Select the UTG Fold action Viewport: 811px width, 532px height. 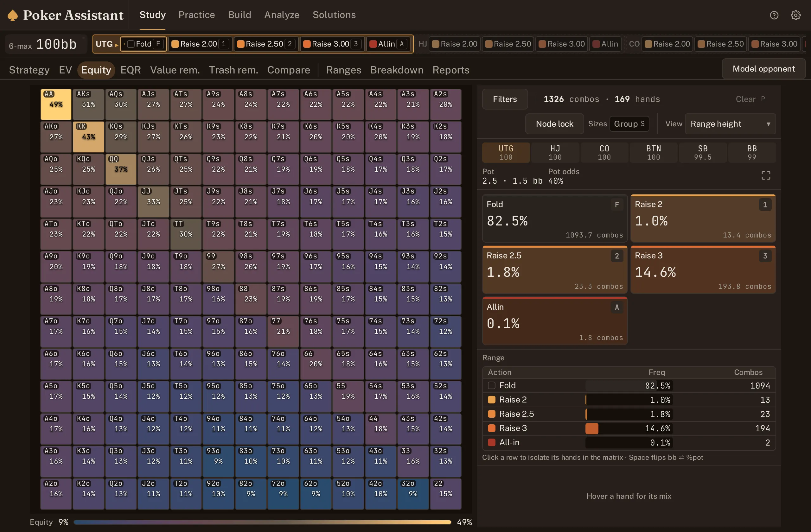tap(144, 44)
